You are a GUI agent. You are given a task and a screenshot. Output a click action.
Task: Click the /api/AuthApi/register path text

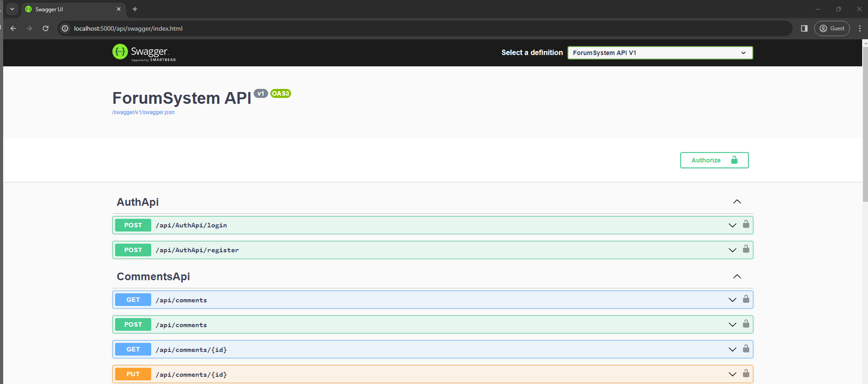(x=197, y=250)
